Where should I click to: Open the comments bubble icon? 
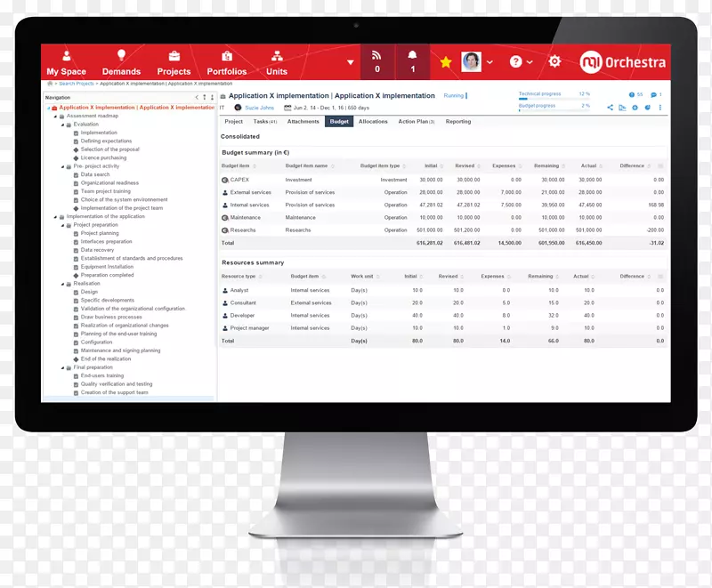(654, 94)
